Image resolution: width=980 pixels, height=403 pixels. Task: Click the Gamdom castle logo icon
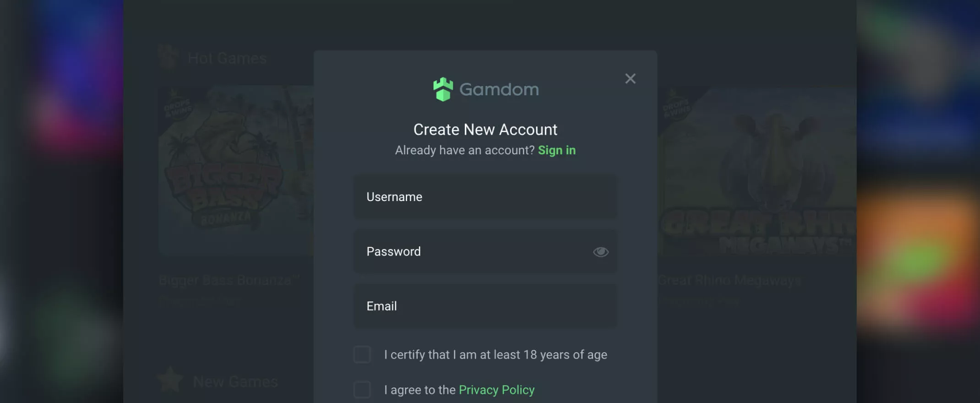[x=443, y=89]
